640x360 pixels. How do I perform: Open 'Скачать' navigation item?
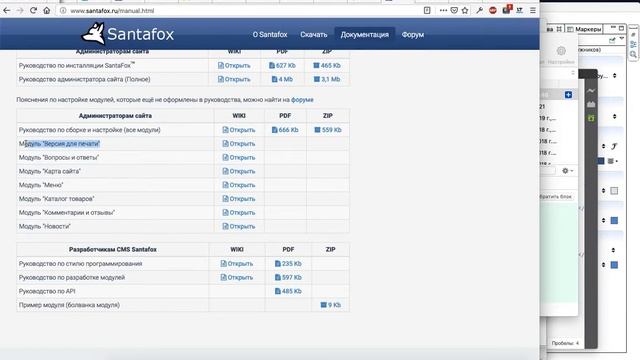coord(313,35)
